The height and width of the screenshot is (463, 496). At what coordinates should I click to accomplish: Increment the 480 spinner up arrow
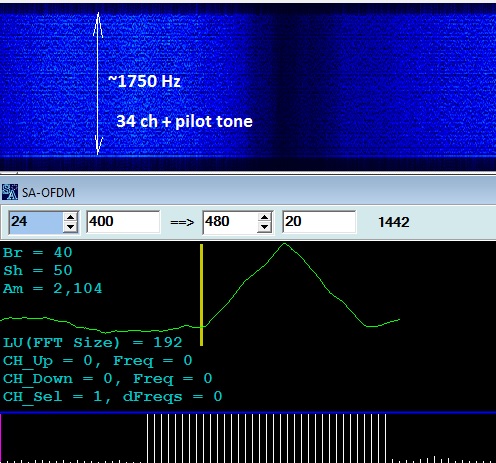tap(264, 218)
